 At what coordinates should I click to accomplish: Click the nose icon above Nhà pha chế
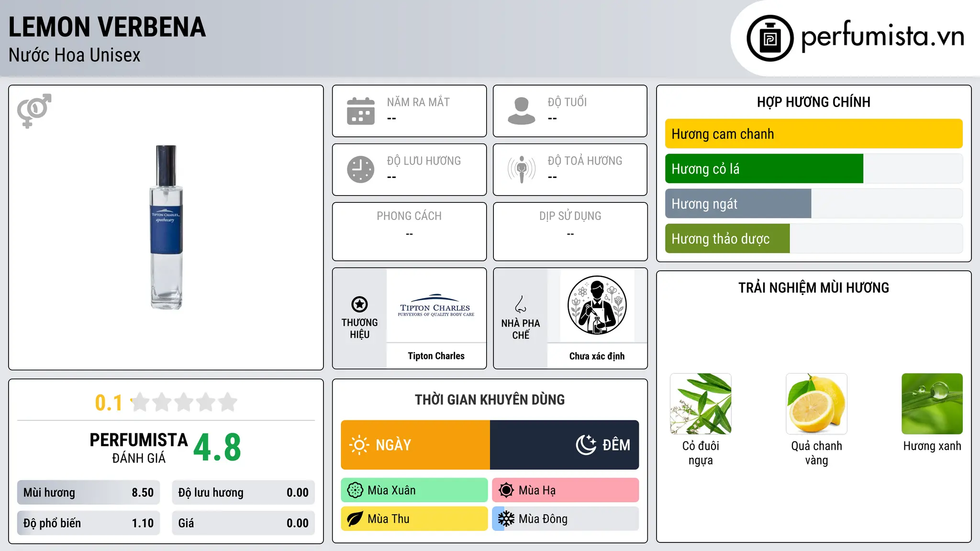(x=521, y=304)
